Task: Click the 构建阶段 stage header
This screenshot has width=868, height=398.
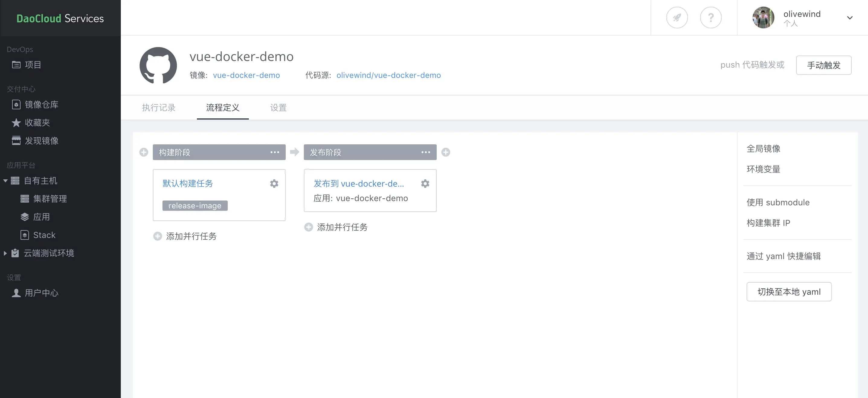Action: tap(219, 152)
